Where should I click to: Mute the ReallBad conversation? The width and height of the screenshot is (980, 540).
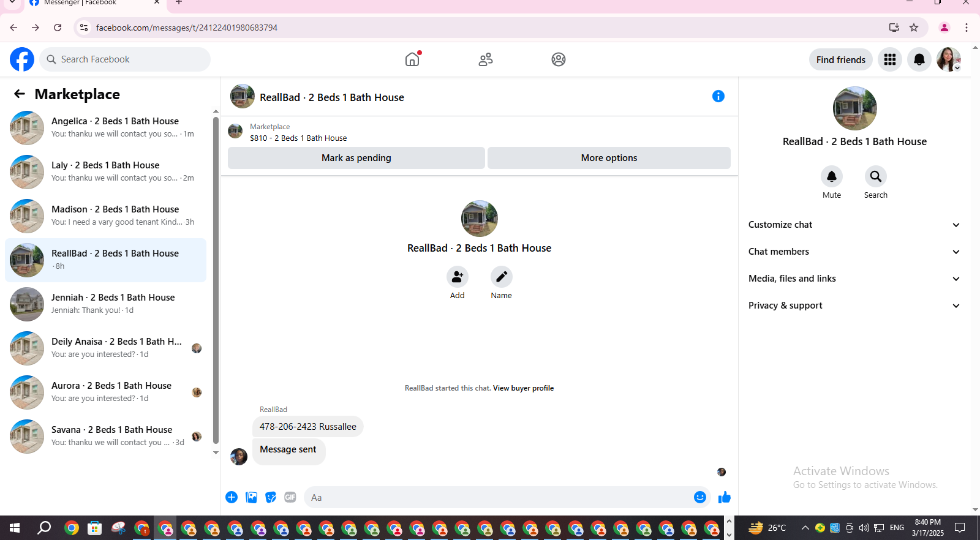(x=832, y=176)
